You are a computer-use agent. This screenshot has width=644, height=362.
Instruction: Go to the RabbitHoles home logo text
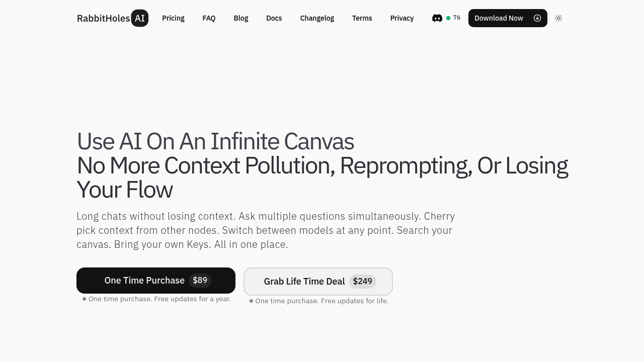(104, 19)
